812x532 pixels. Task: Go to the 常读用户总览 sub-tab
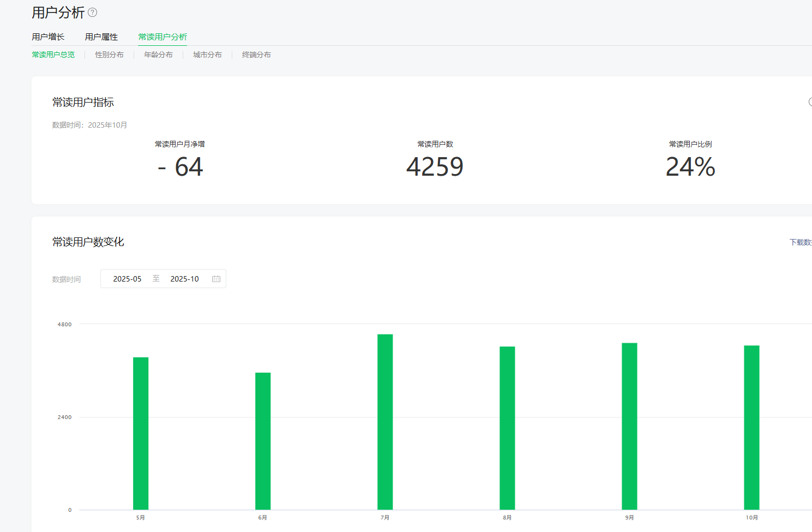pos(53,55)
